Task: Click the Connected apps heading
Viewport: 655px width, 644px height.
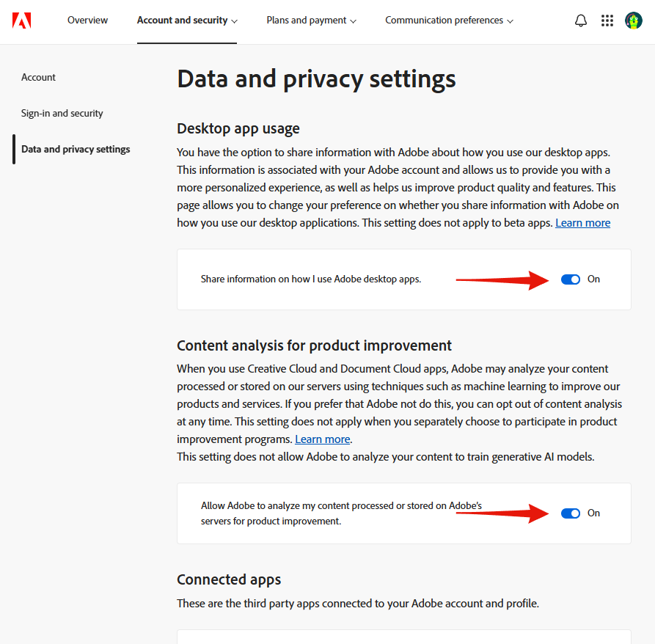Action: pos(229,579)
